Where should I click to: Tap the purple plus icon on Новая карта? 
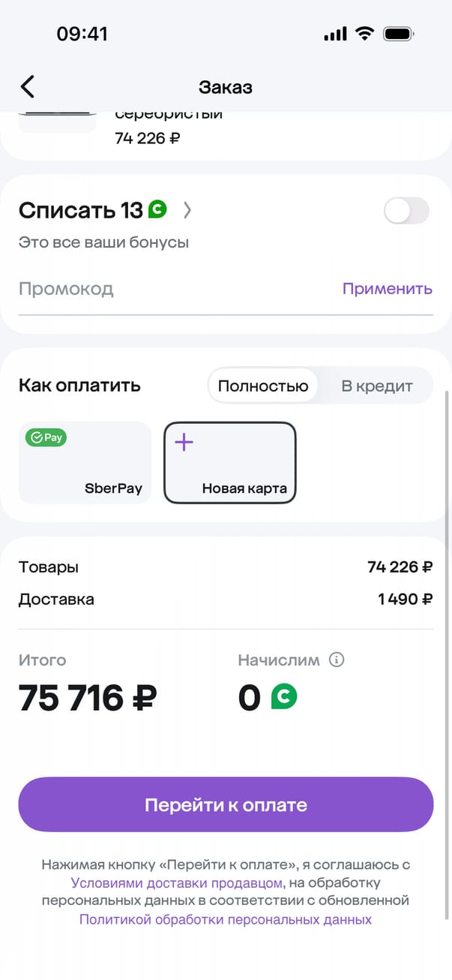click(x=184, y=442)
